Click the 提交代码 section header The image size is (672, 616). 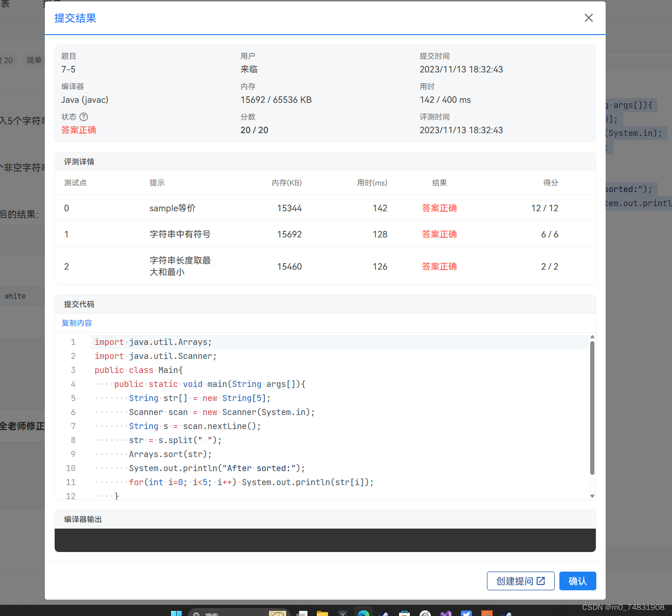coord(79,304)
